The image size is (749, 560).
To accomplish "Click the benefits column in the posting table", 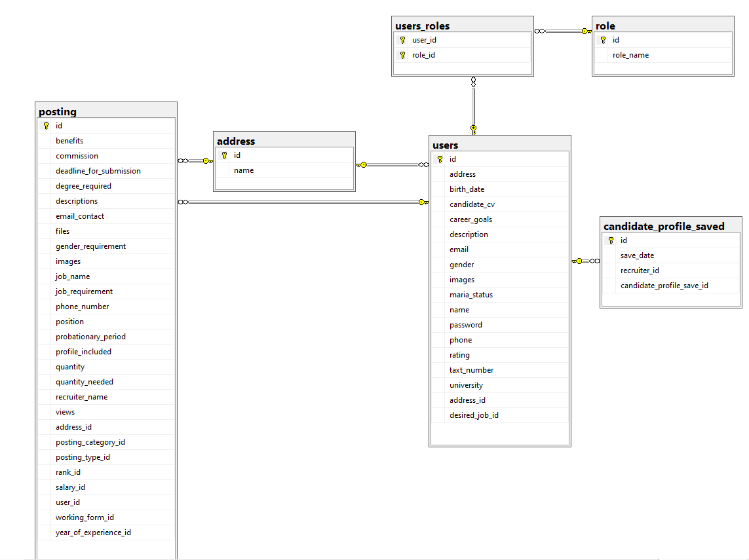I will tap(69, 140).
